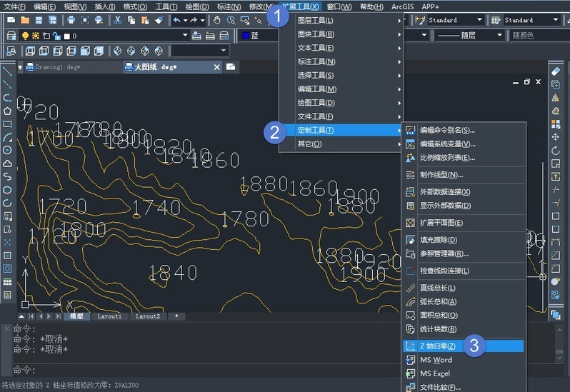Select the Ellipse drawing tool
570x392 pixels.
pos(7,190)
